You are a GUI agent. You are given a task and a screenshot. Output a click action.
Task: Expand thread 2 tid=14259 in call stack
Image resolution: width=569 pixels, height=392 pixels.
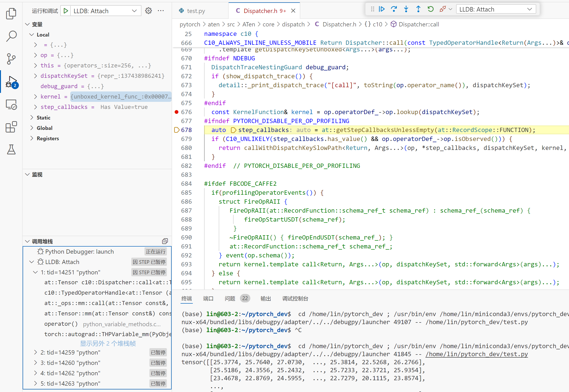(36, 352)
